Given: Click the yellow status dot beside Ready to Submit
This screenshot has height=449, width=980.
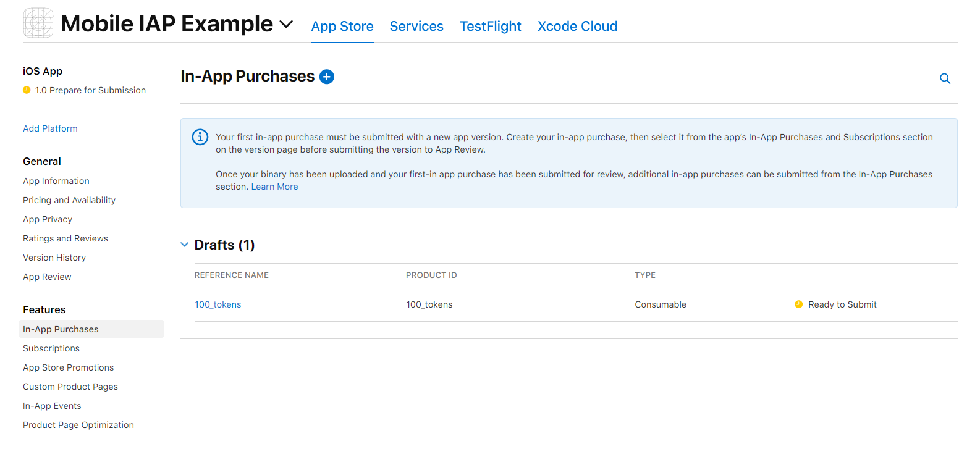Looking at the screenshot, I should click(x=798, y=304).
